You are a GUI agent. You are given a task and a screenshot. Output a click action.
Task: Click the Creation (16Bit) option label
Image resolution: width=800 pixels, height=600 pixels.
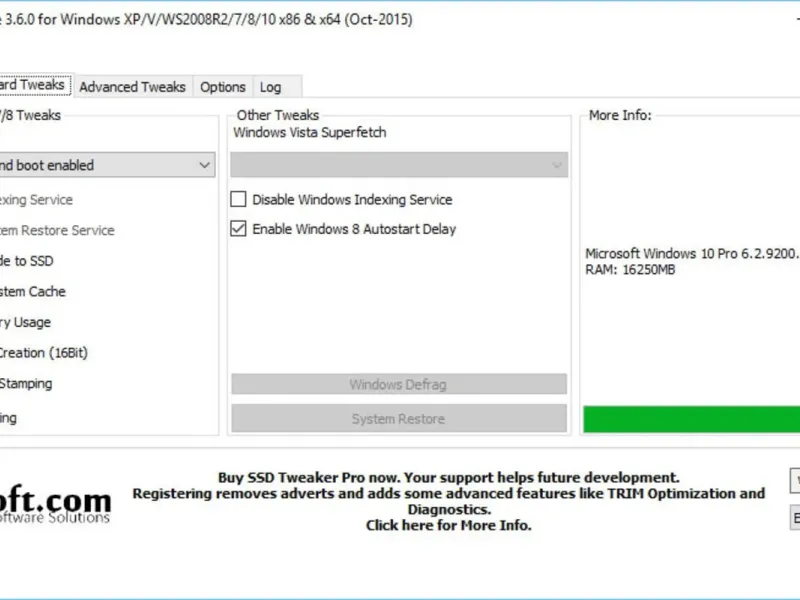tap(43, 353)
